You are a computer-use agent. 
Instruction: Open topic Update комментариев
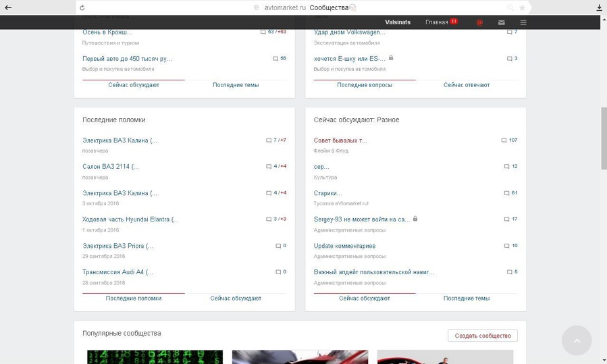344,246
